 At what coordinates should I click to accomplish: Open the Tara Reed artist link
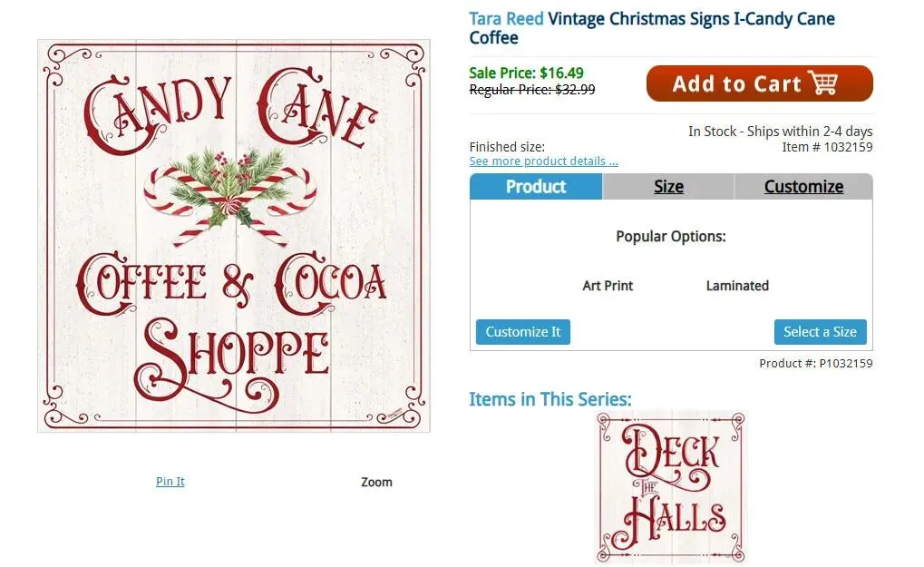point(506,18)
